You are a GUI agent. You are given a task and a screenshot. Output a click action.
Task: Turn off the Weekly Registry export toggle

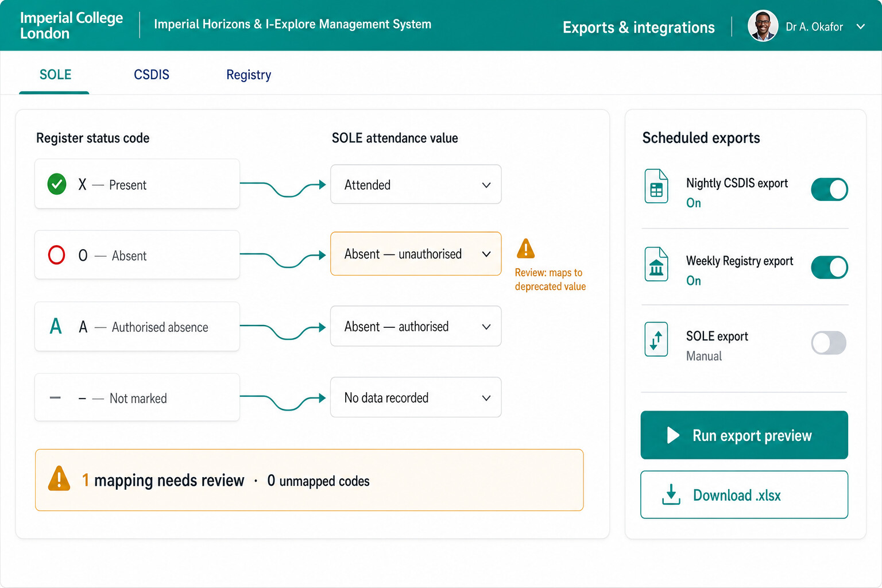pyautogui.click(x=829, y=268)
